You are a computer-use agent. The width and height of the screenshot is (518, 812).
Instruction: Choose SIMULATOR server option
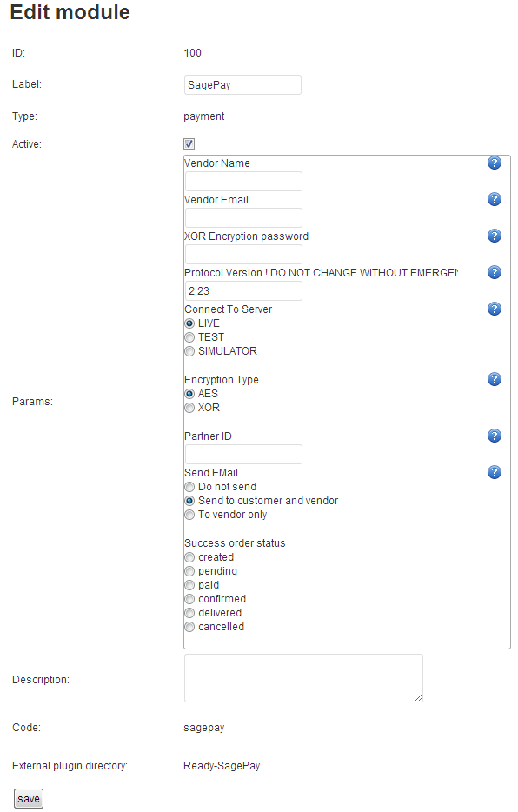click(x=189, y=351)
